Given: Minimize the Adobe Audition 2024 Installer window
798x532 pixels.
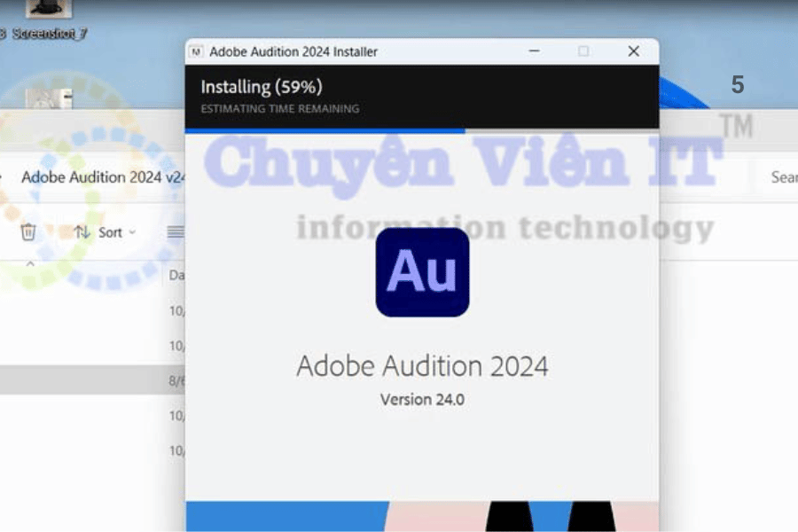Looking at the screenshot, I should click(534, 51).
